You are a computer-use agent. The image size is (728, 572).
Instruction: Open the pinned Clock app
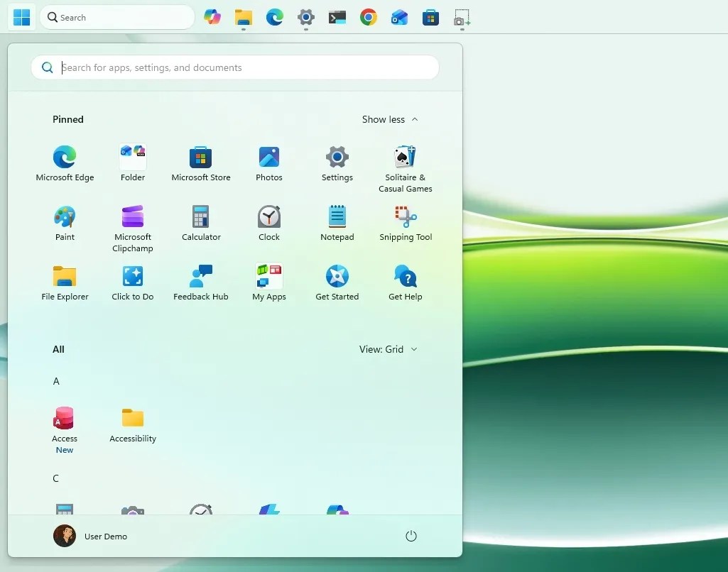point(268,223)
